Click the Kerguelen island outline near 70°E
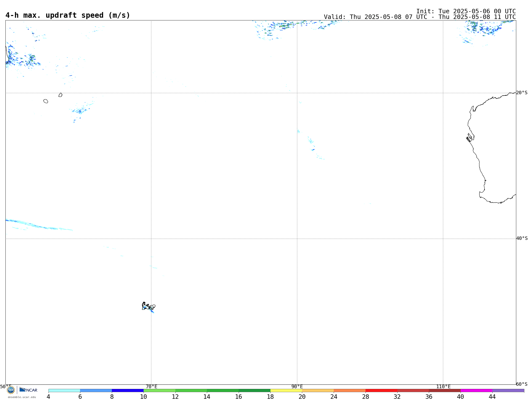This screenshot has height=400, width=532. click(x=149, y=306)
